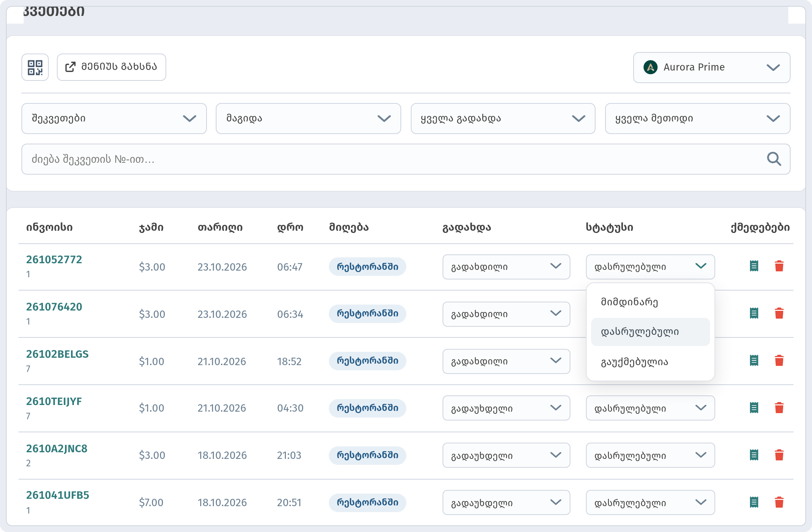Open status dropdown for order 2610TEIJYF
The image size is (812, 532).
[651, 408]
